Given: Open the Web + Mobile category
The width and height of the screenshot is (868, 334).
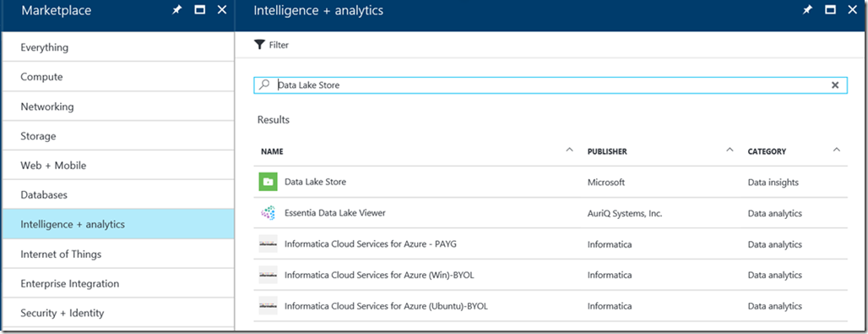Looking at the screenshot, I should [x=117, y=166].
